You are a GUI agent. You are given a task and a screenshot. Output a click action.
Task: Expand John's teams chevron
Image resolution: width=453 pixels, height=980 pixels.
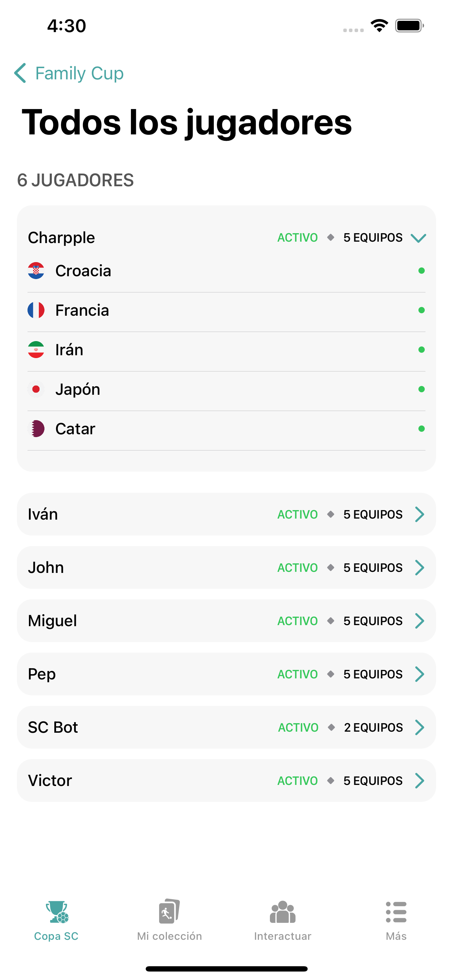click(x=419, y=568)
